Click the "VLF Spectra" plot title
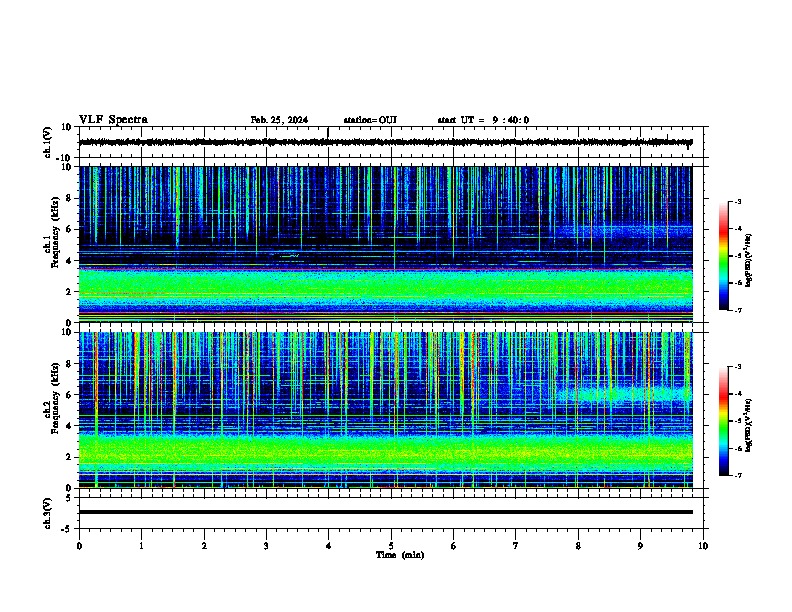792x612 pixels. coord(113,120)
